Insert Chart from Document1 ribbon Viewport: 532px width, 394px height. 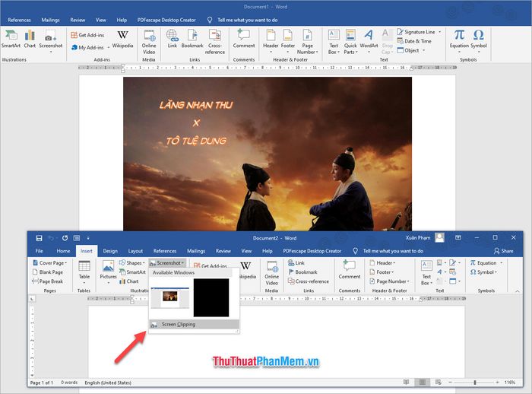pos(30,39)
